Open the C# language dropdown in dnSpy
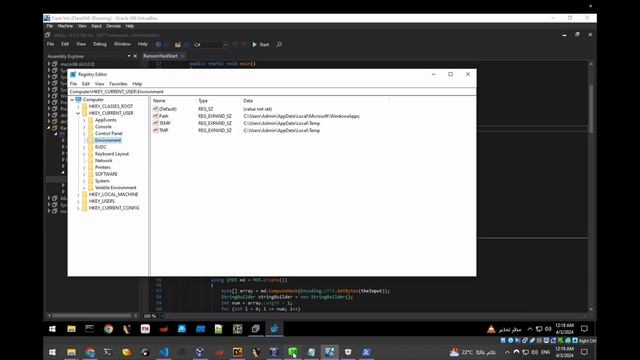 (210, 44)
